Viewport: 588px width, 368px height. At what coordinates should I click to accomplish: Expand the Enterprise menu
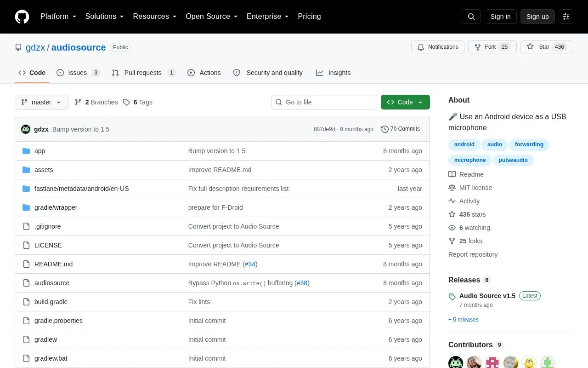pos(268,17)
